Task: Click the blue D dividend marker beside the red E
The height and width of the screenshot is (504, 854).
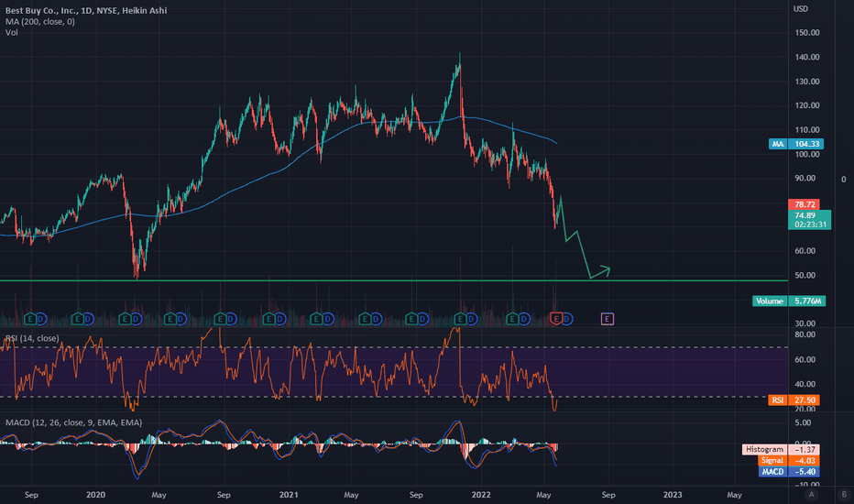Action: click(567, 319)
